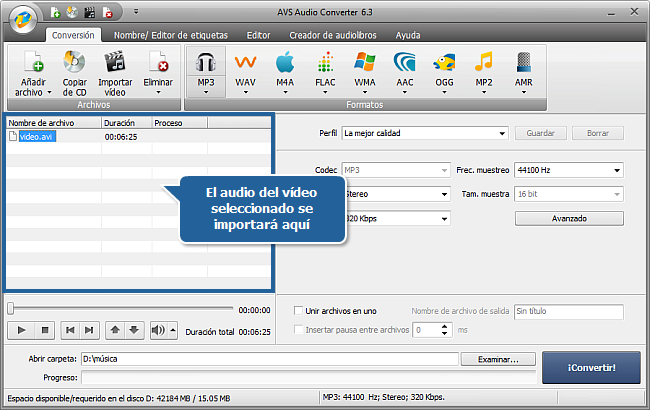This screenshot has width=650, height=410.
Task: Toggle Insertar pausa entre archivos checkbox
Action: 298,329
